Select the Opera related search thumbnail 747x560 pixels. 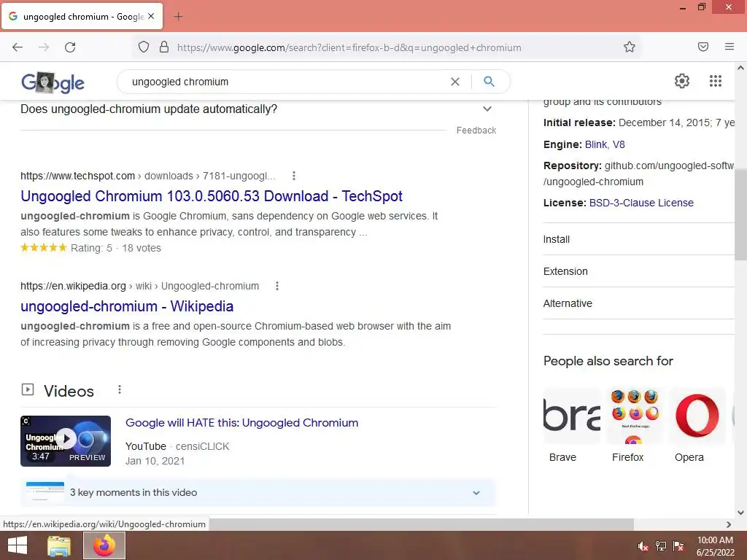click(x=697, y=416)
